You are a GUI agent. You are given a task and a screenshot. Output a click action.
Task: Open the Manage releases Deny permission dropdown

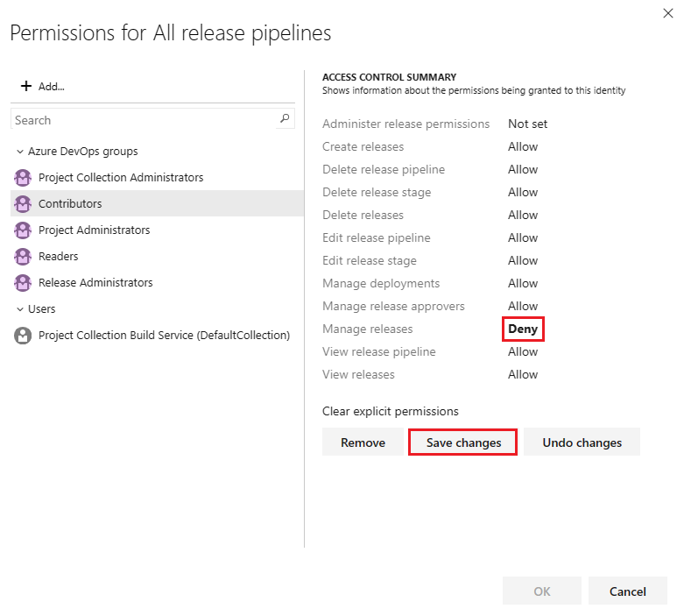click(x=523, y=329)
